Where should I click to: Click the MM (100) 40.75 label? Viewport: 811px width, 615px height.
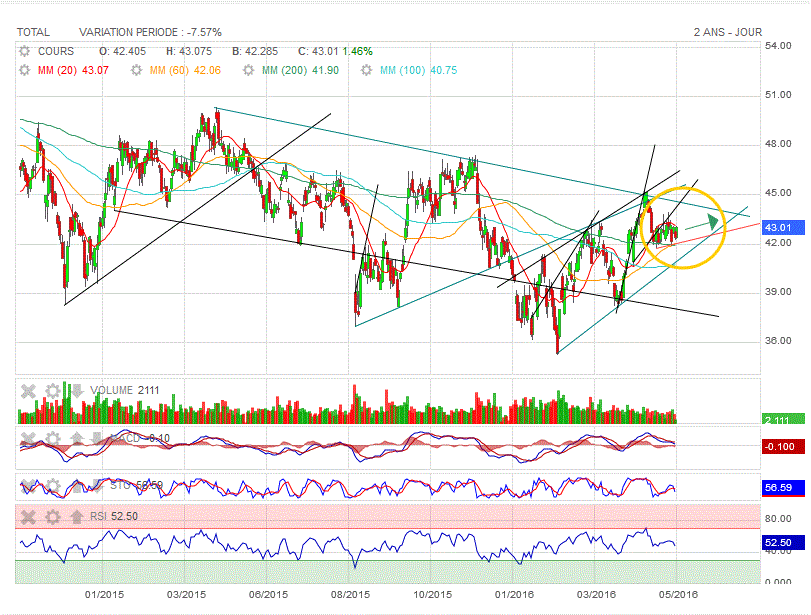tap(418, 70)
